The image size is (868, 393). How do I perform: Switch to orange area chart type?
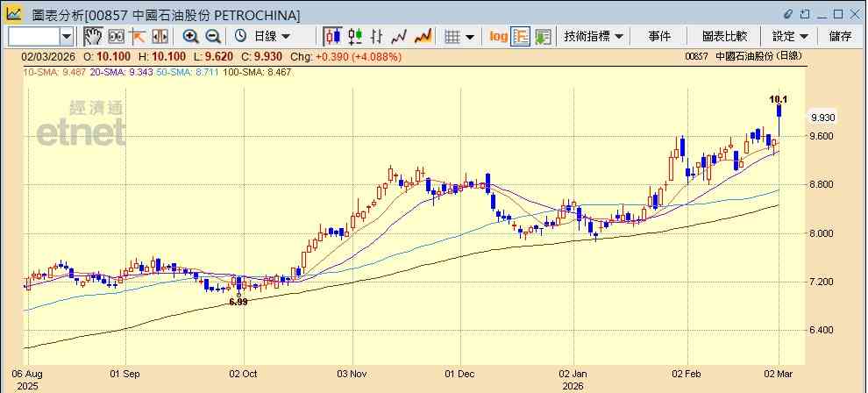coord(423,37)
